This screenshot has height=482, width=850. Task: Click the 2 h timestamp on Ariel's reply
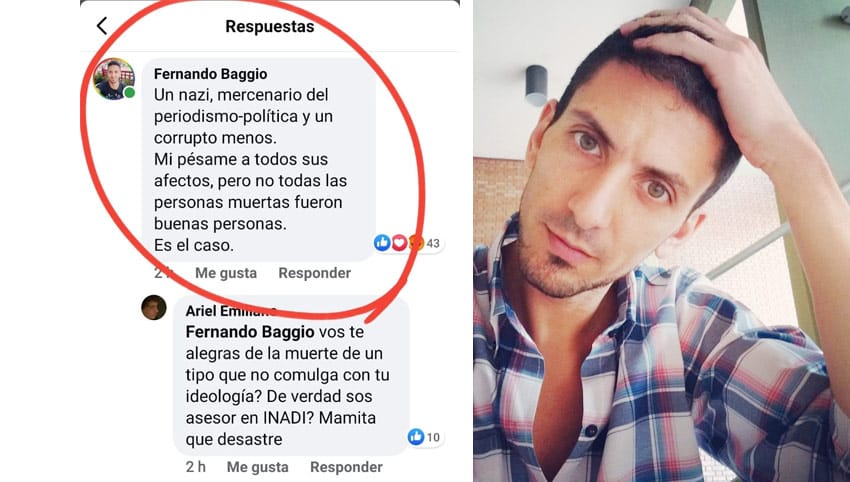point(196,467)
